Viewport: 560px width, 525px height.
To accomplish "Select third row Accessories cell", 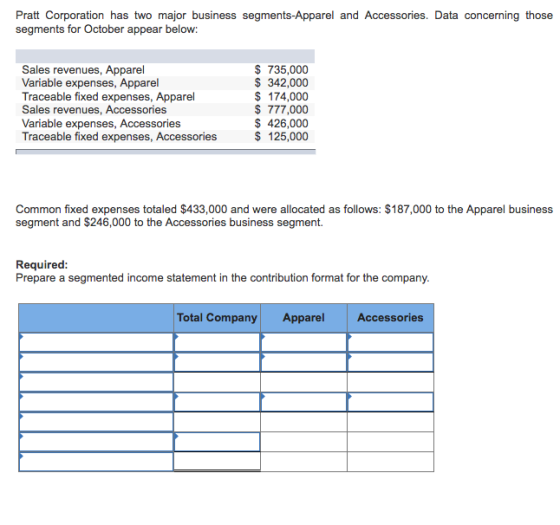I will coord(390,382).
